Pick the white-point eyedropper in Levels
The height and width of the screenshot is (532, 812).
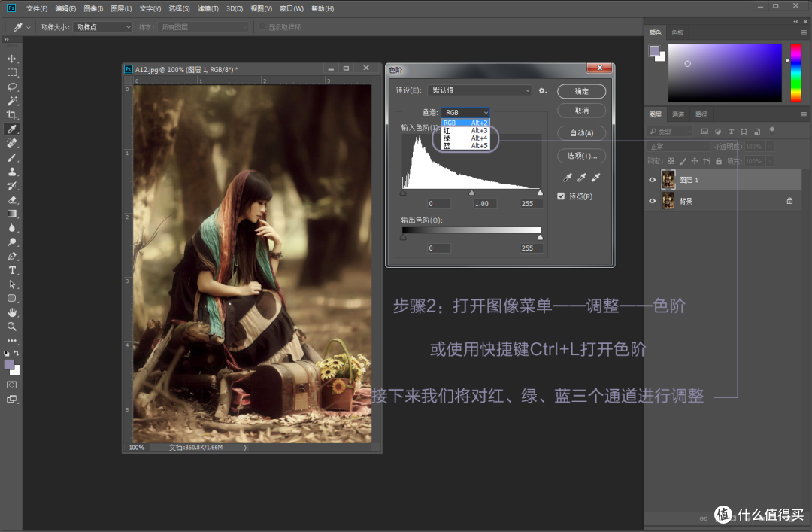point(596,178)
